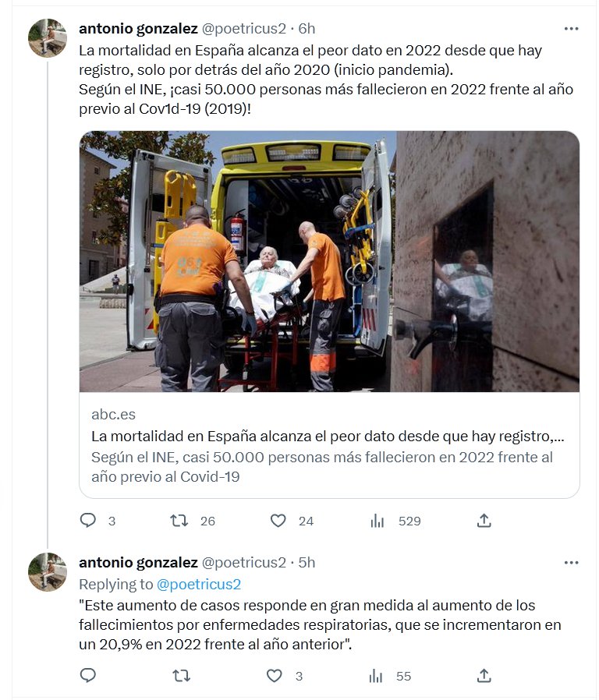Viewport: 599px width, 700px height.
Task: Click antonio gonzalez's avatar on the first tweet
Action: [x=48, y=38]
